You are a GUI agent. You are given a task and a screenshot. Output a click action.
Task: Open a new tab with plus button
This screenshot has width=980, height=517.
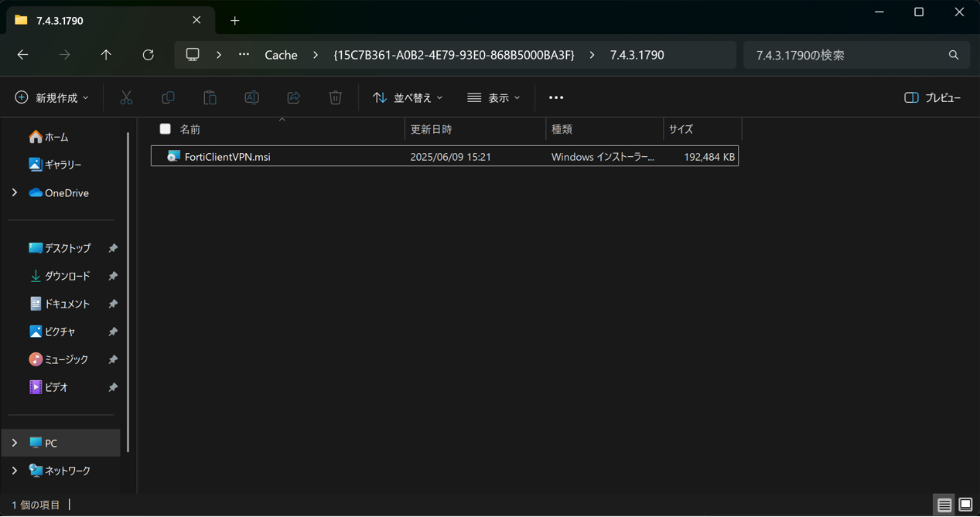[x=235, y=20]
